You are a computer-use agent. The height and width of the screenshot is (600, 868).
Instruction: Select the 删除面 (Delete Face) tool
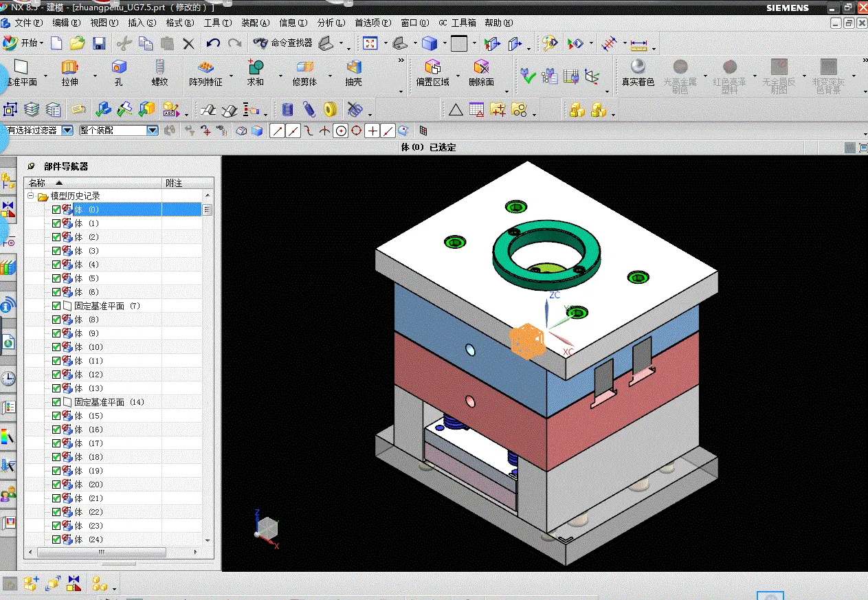point(481,73)
